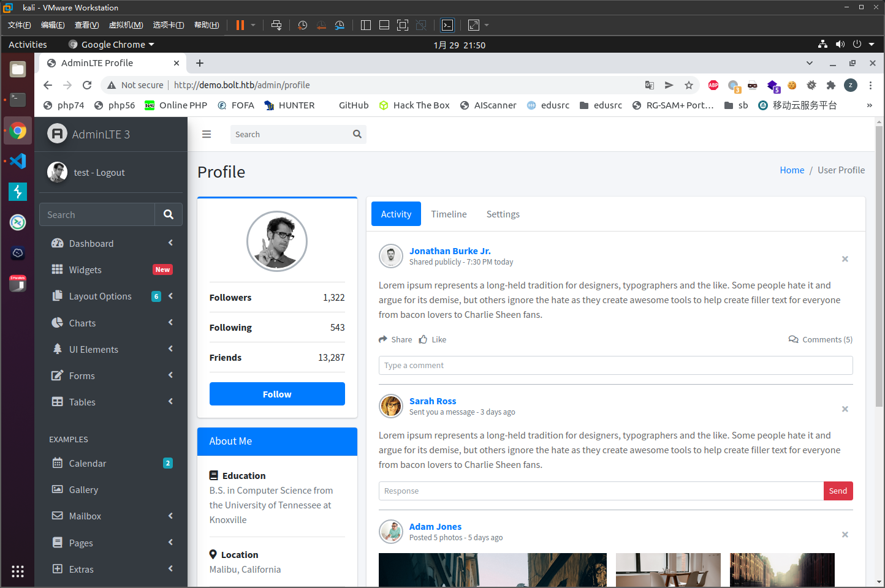
Task: Open the Jonathan Burke Jr. profile link
Action: tap(450, 251)
